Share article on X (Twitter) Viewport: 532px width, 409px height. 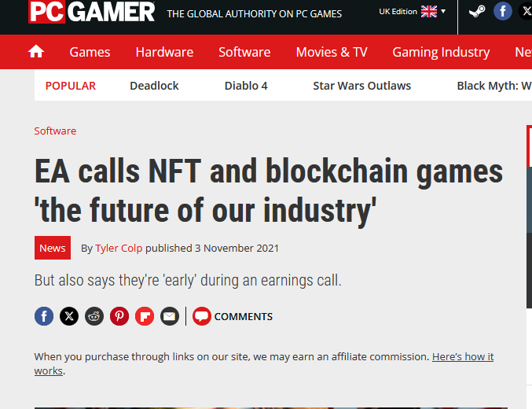point(69,316)
